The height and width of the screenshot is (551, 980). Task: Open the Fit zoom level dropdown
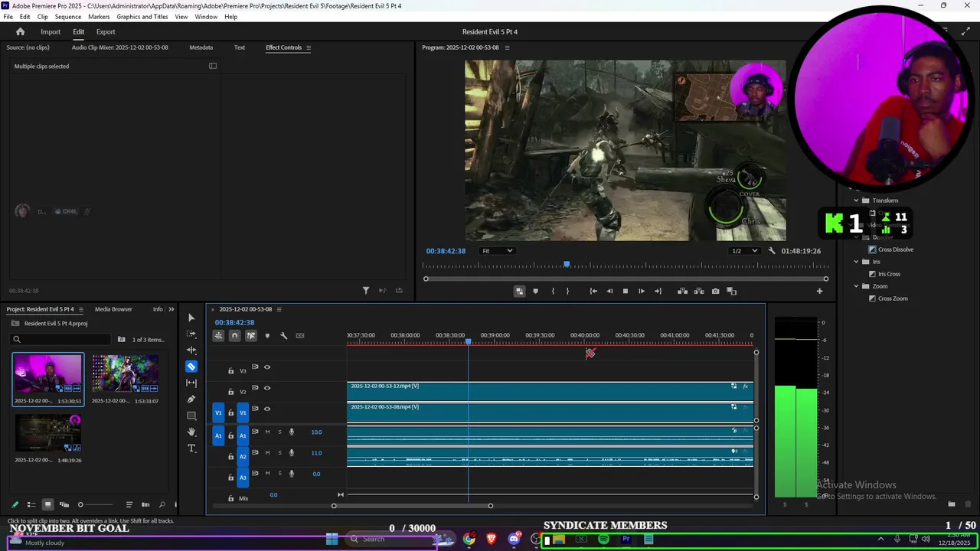click(497, 251)
